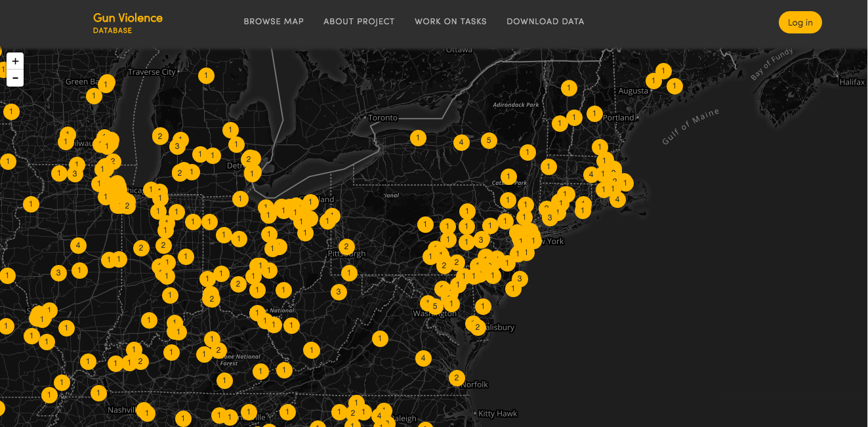
Task: Click marker 1 left of Portland label
Action: [594, 113]
